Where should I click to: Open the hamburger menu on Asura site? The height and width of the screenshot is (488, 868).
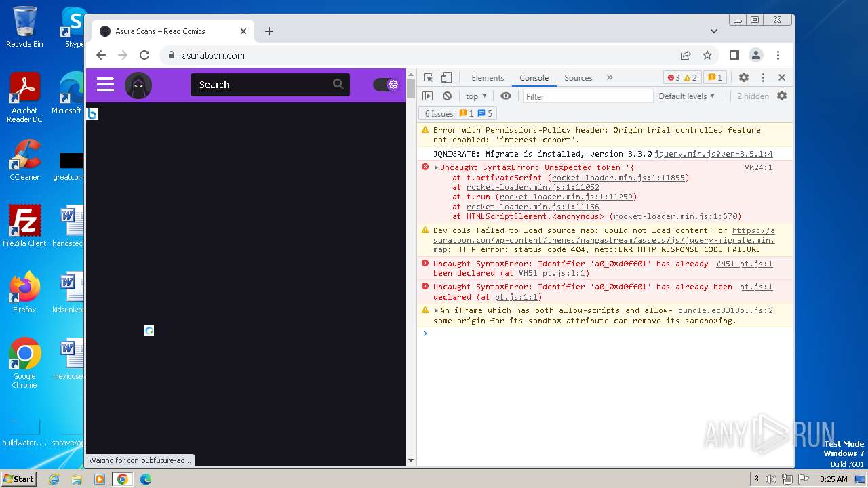pos(105,85)
